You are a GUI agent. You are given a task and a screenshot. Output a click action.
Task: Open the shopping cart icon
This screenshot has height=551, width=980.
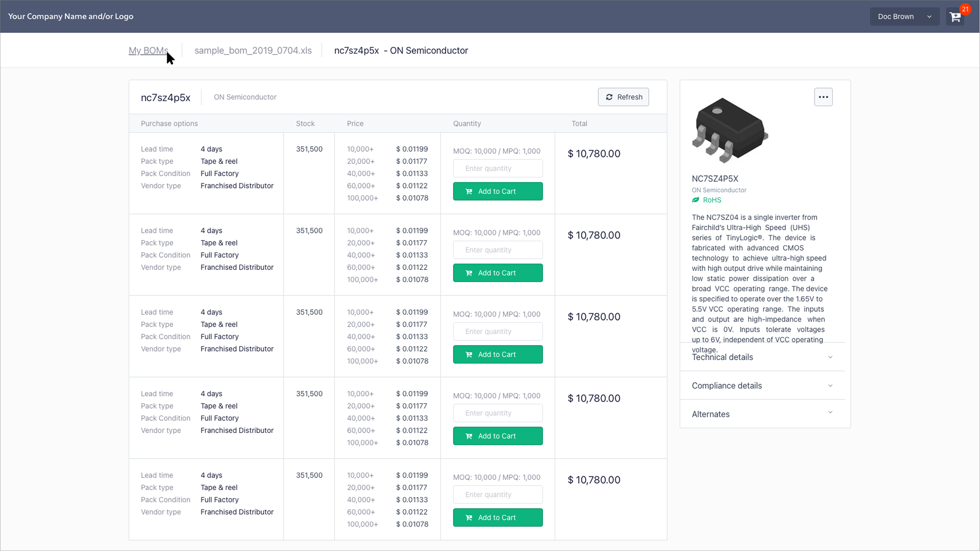click(x=955, y=17)
